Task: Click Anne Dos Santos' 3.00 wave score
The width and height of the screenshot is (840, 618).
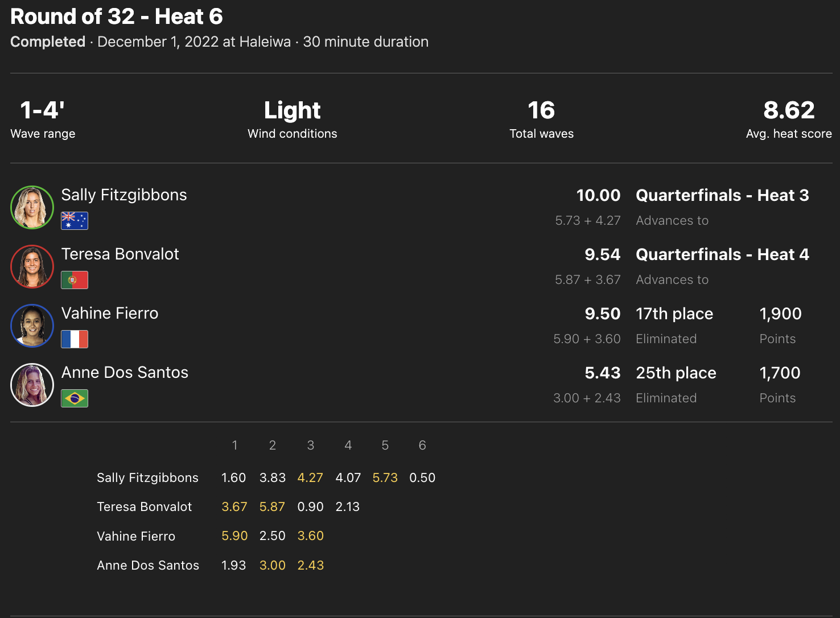Action: pyautogui.click(x=272, y=566)
